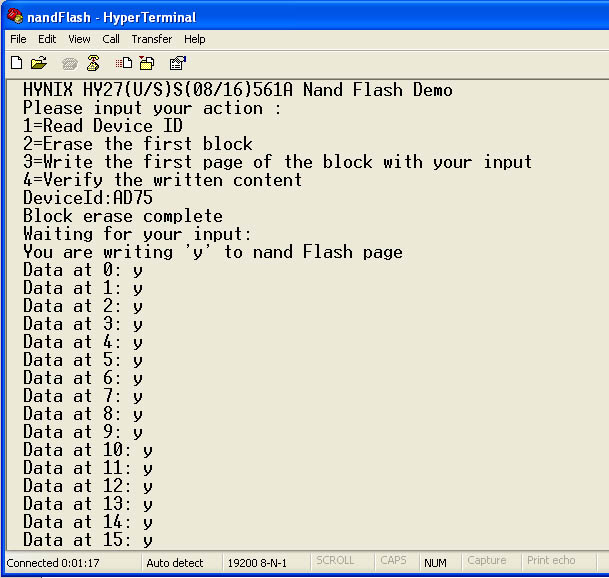This screenshot has height=578, width=609.
Task: Click the 'Print echo' status indicator
Action: [559, 562]
